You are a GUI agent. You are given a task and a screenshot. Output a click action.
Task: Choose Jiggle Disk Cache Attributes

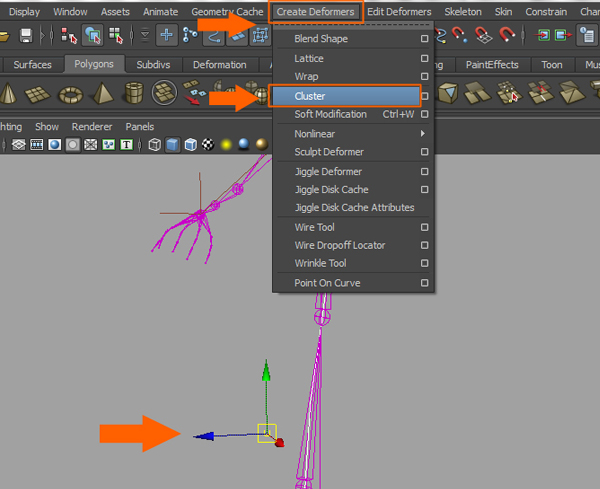point(354,207)
